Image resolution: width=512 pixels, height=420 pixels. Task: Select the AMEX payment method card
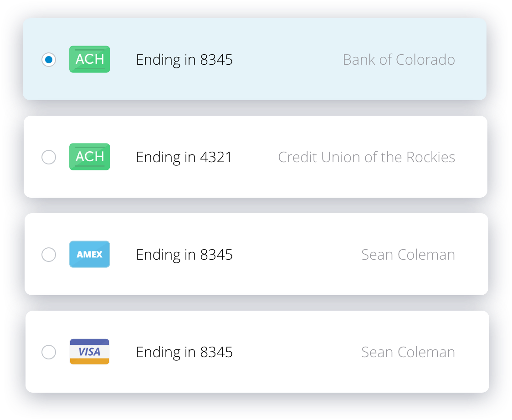256,254
